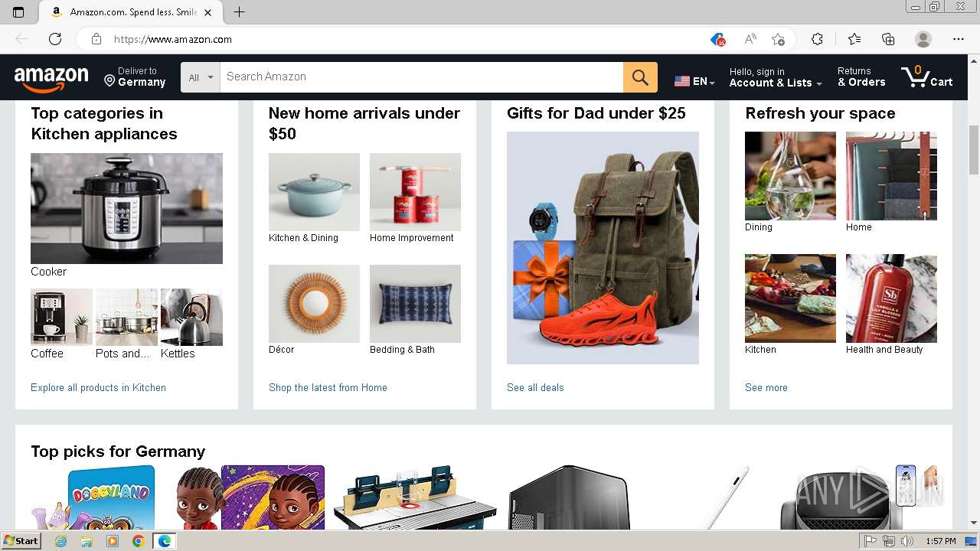Click Explore all products in Kitchen
The height and width of the screenshot is (551, 980).
coord(98,387)
